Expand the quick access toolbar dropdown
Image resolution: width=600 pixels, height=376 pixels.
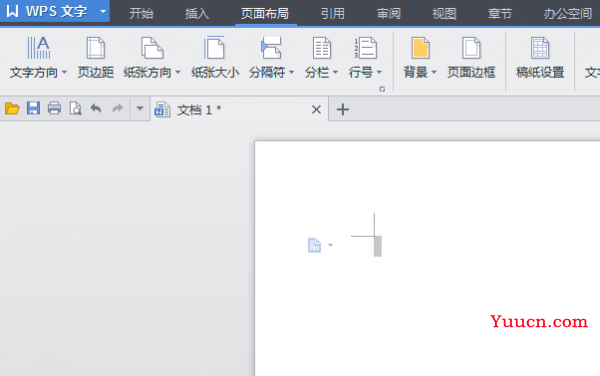(140, 109)
